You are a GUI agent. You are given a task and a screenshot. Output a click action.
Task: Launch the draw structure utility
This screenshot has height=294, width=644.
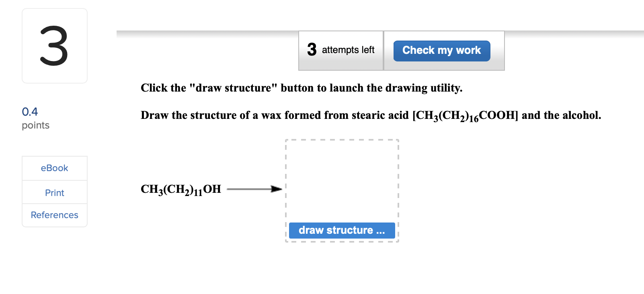(342, 230)
